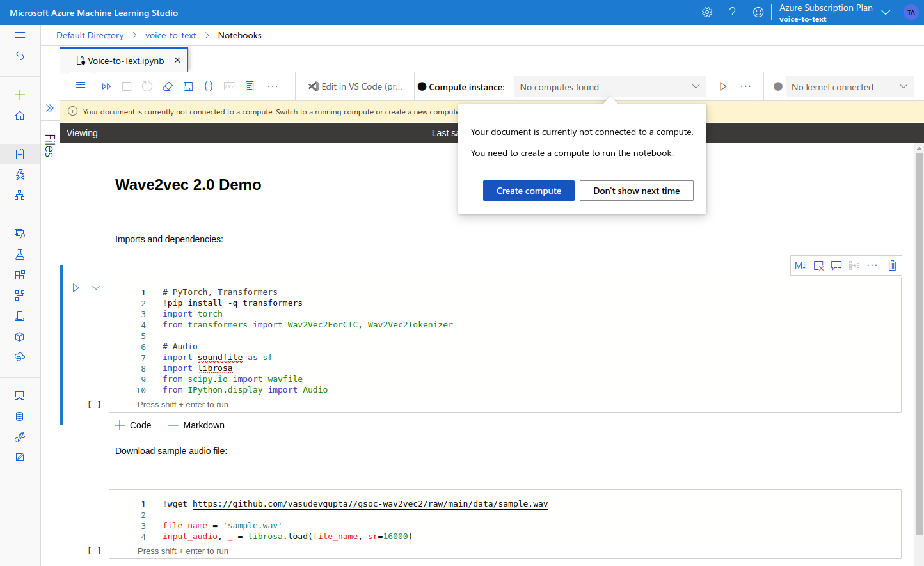Image resolution: width=924 pixels, height=566 pixels.
Task: Add a comment to the cell
Action: click(836, 265)
